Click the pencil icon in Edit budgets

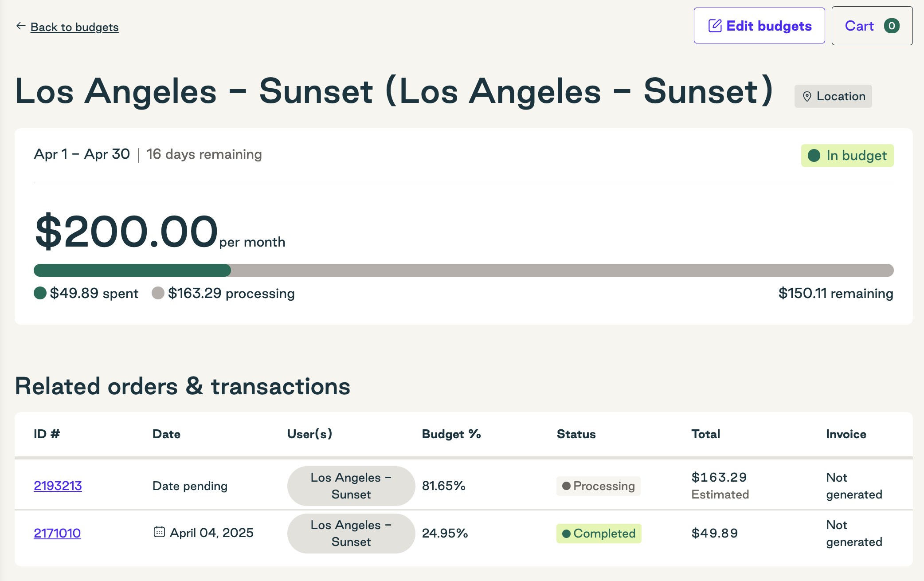tap(715, 26)
